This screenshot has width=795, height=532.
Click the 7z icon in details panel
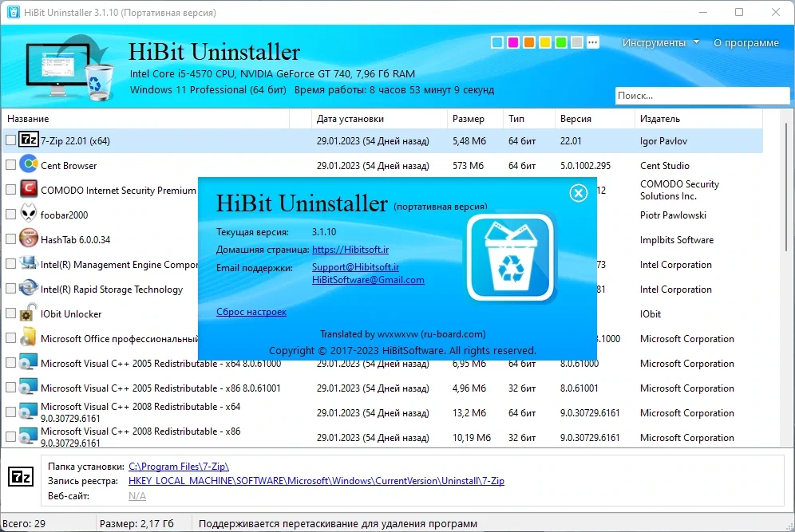(x=21, y=477)
